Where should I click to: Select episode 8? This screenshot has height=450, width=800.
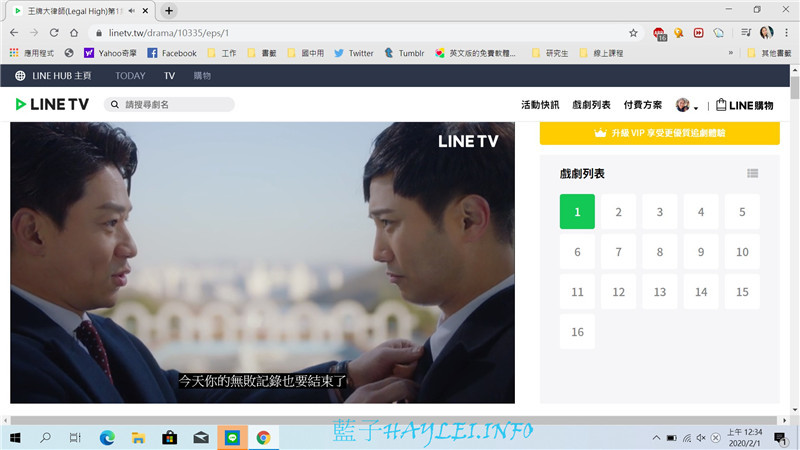point(660,252)
